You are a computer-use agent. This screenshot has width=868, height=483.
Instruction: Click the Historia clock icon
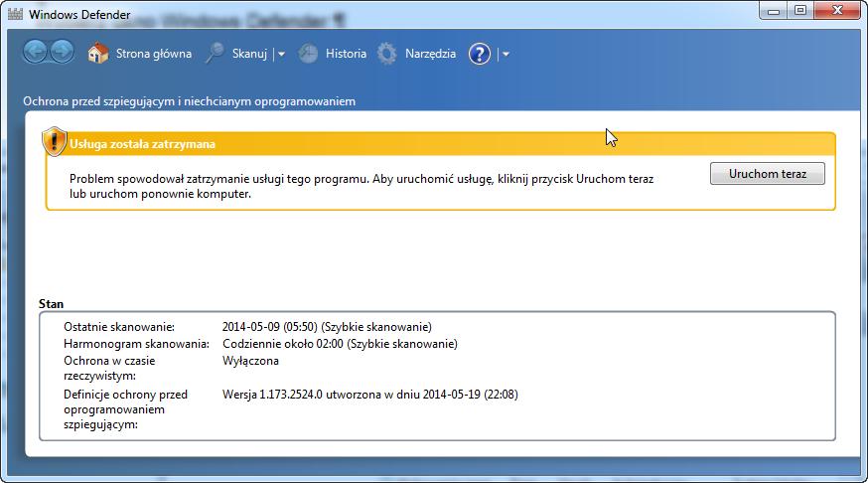click(x=308, y=54)
